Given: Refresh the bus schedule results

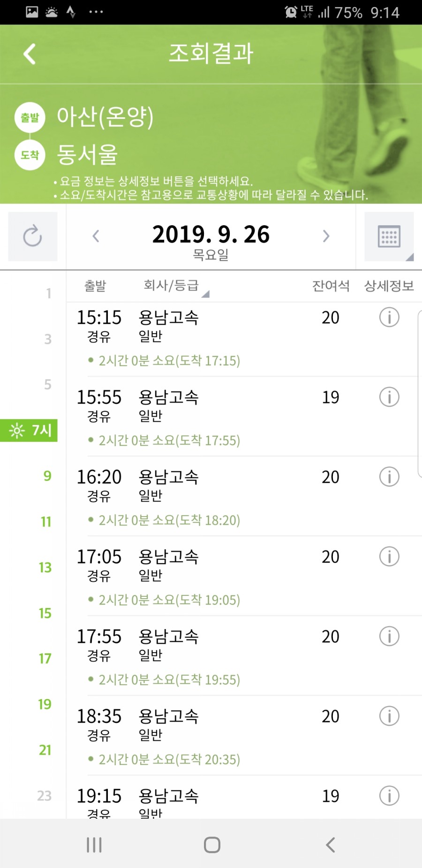Looking at the screenshot, I should [33, 236].
